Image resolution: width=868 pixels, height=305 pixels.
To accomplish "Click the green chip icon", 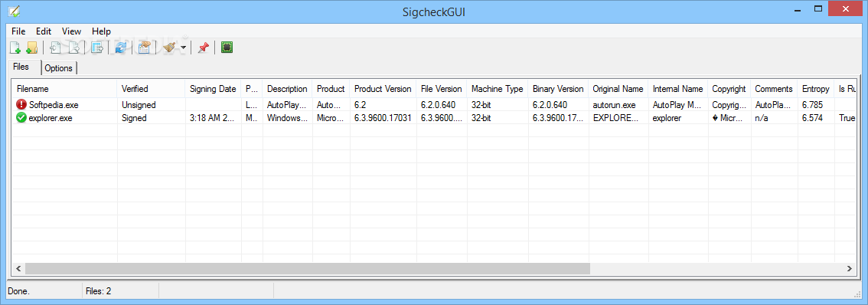I will [227, 48].
